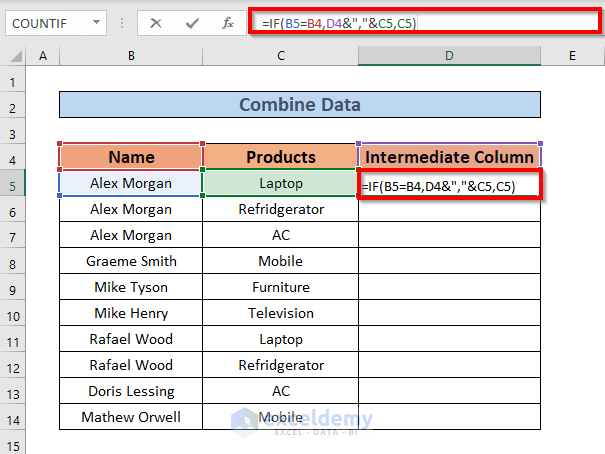
Task: Select column C header
Action: [x=280, y=58]
